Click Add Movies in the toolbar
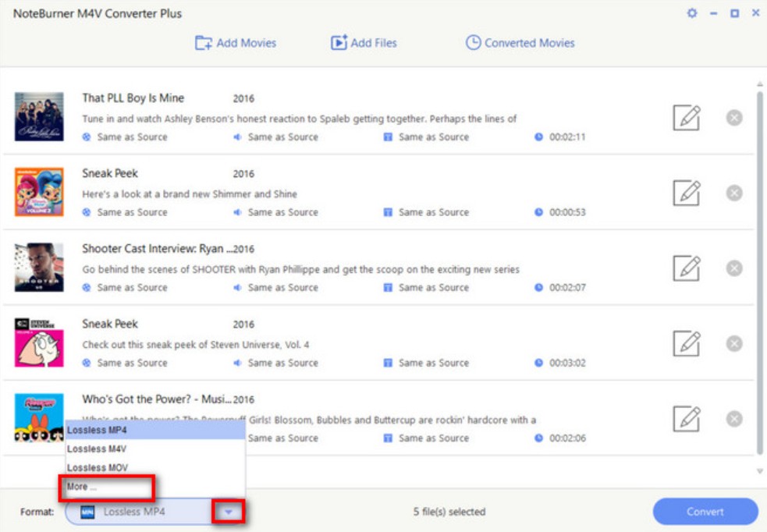The image size is (767, 532). click(236, 43)
